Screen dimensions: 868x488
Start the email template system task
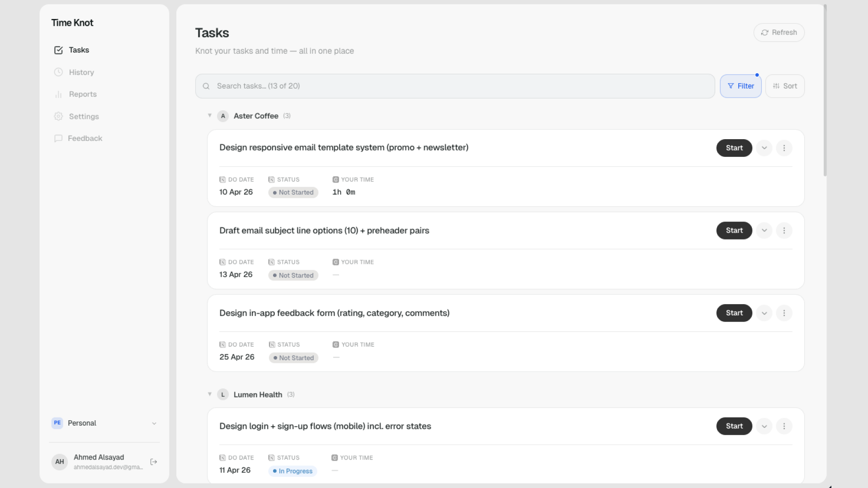click(x=734, y=148)
